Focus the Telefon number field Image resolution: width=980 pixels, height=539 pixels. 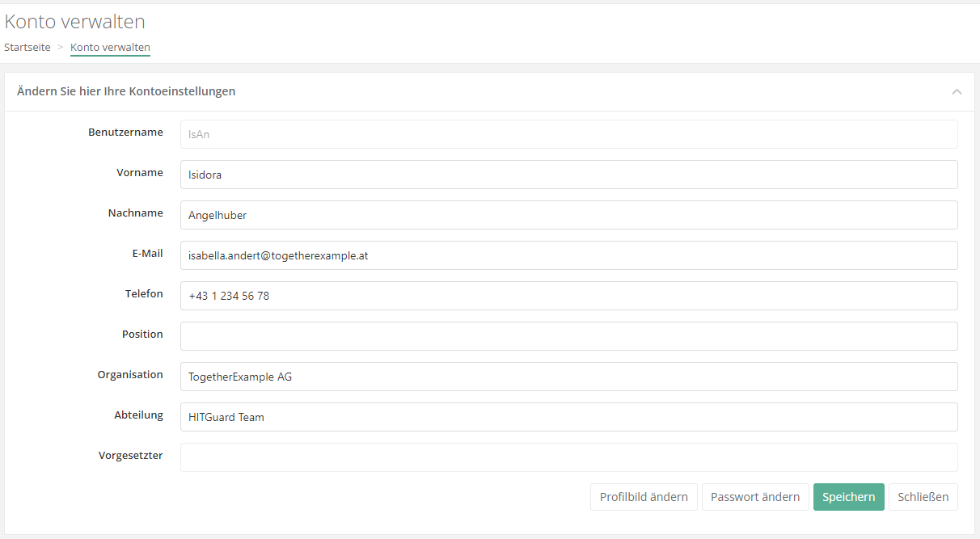568,296
